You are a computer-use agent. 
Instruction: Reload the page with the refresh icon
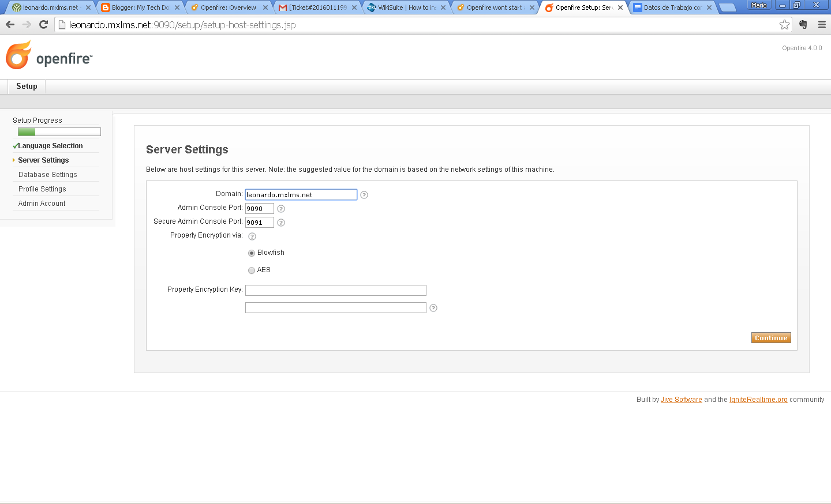point(43,24)
